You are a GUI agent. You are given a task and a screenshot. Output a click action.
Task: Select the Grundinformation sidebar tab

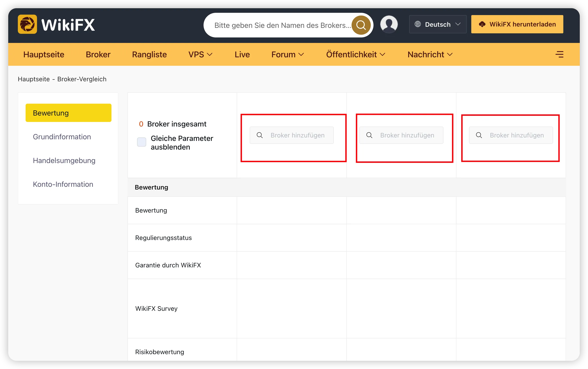(x=62, y=137)
